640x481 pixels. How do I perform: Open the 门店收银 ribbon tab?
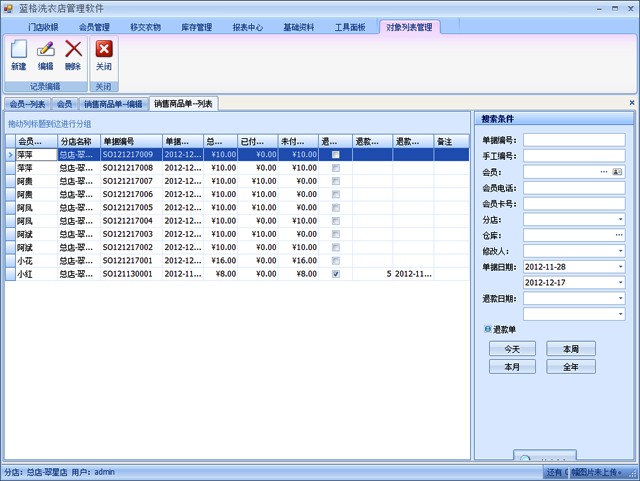point(43,27)
